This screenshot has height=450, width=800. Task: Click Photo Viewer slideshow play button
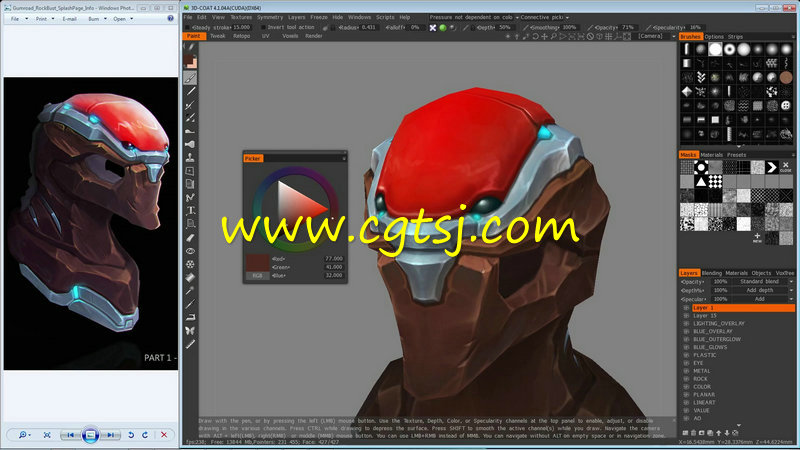[90, 435]
